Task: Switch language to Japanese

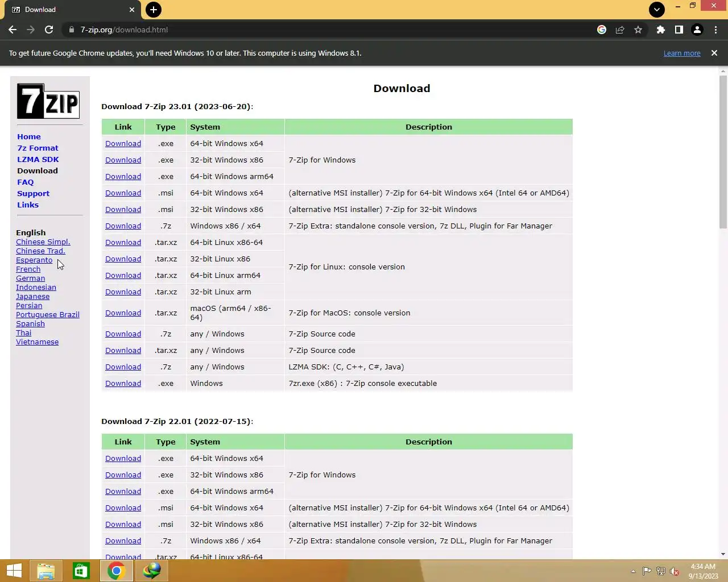Action: click(33, 296)
